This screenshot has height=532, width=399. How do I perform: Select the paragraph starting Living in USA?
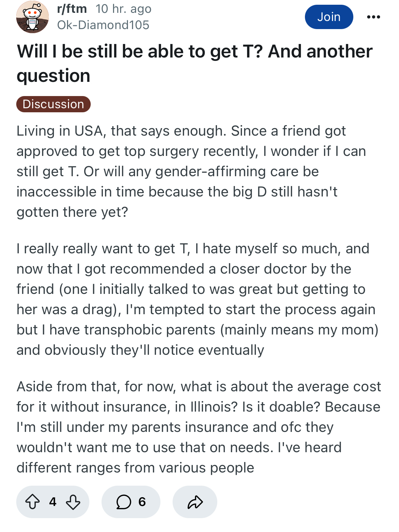point(191,171)
